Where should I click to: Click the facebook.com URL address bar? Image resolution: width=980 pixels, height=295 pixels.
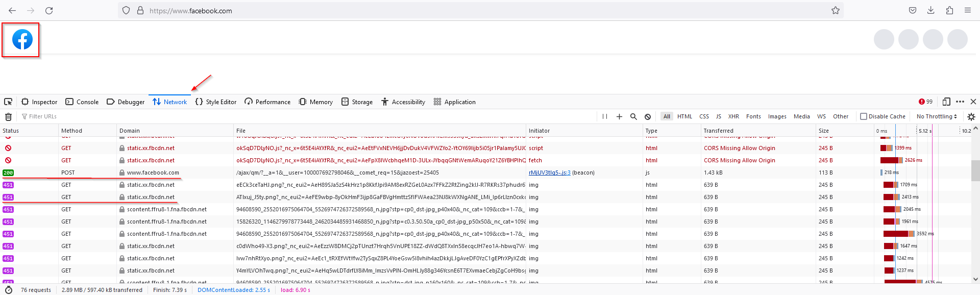pyautogui.click(x=480, y=10)
